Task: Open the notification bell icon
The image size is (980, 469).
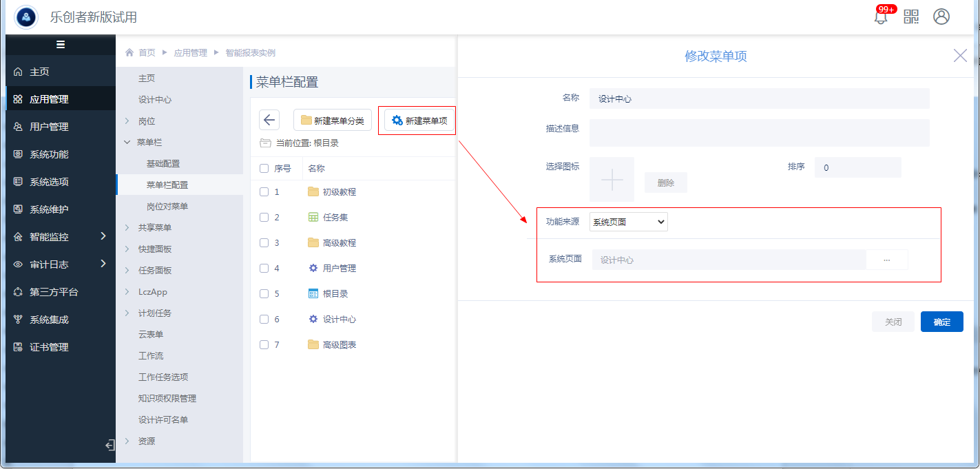Action: click(880, 17)
